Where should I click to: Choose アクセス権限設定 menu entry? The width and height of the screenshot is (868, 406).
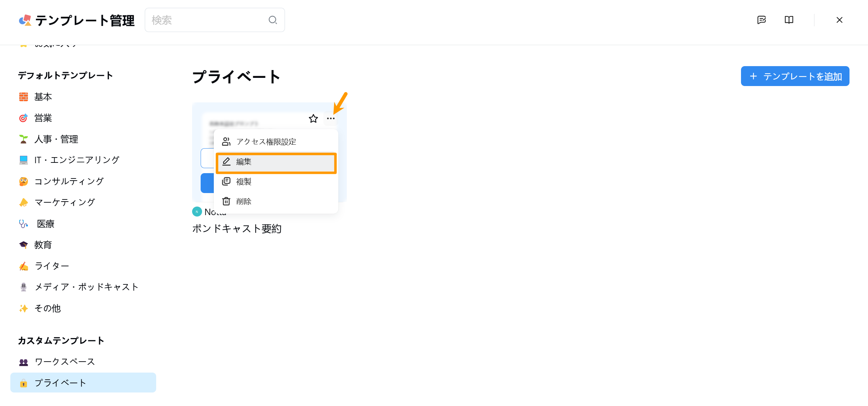pos(276,142)
